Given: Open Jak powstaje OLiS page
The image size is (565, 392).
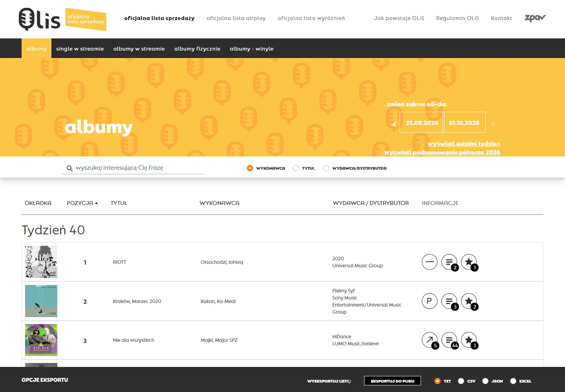Looking at the screenshot, I should point(399,18).
